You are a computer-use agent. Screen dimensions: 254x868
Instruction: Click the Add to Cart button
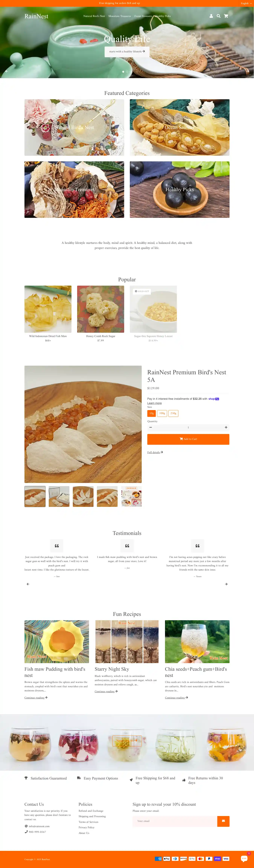[188, 439]
